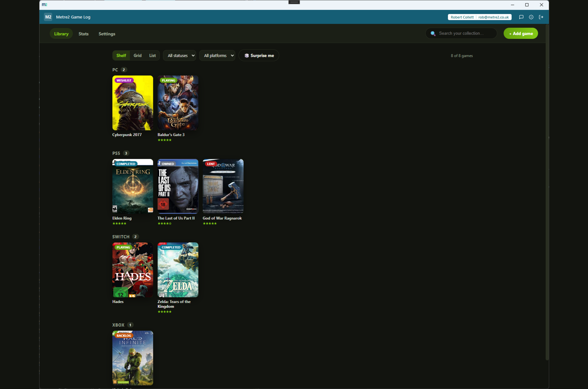The image size is (588, 389).
Task: Click the WISHLIST badge on Cyberpunk 2077
Action: tap(124, 80)
